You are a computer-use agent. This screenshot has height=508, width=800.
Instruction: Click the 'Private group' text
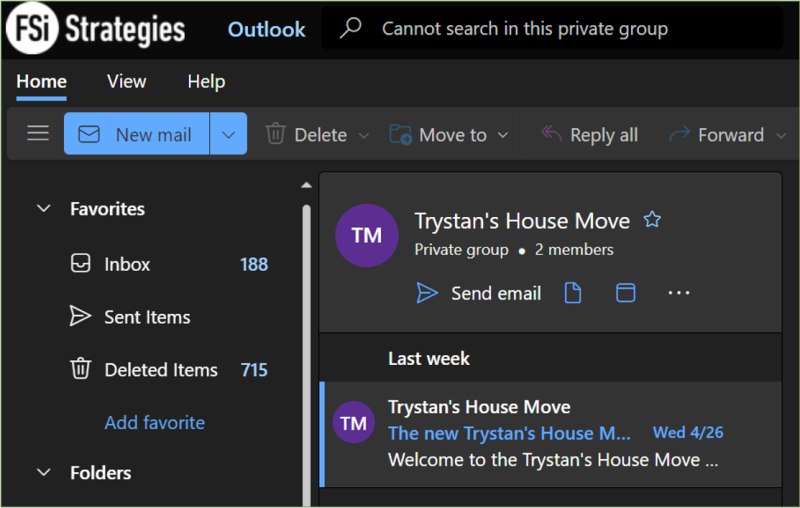click(x=461, y=250)
